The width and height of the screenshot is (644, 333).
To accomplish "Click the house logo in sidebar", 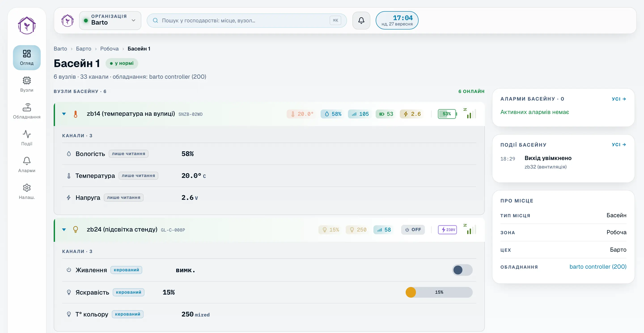I will (x=27, y=25).
